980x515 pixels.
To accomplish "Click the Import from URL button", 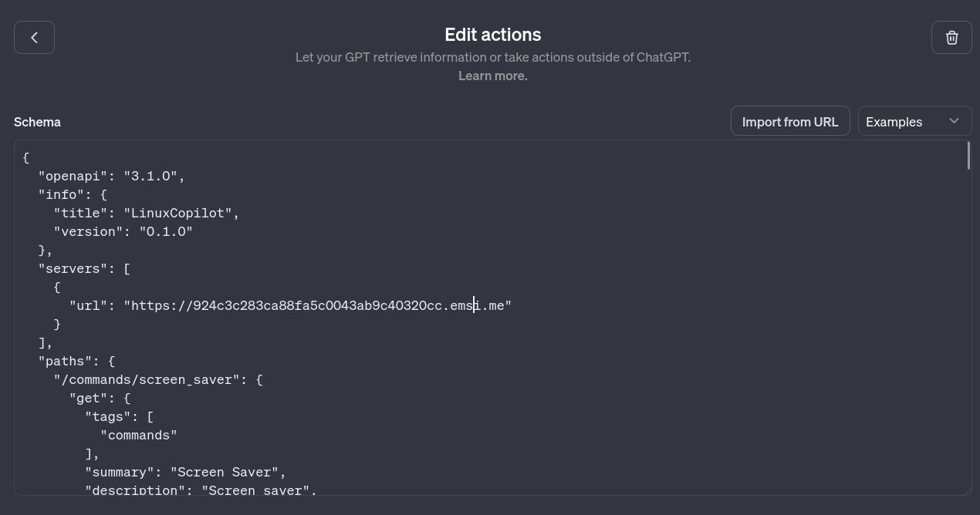I will (790, 121).
